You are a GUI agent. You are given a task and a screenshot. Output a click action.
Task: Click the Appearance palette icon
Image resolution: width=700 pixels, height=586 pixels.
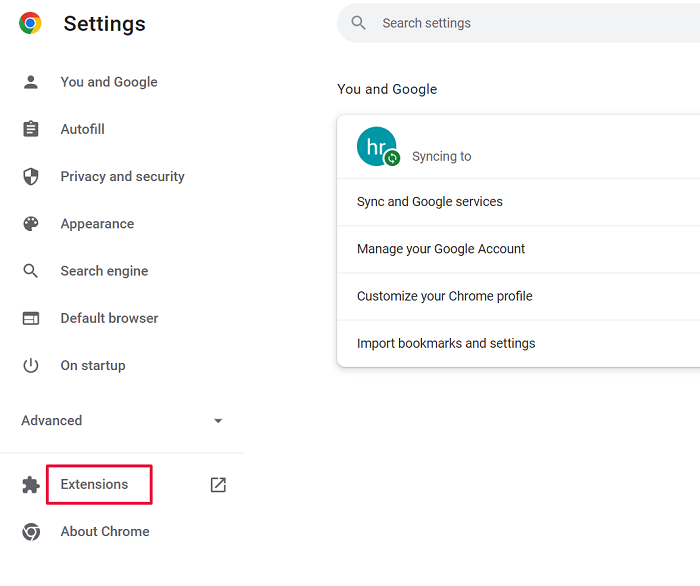pos(31,224)
